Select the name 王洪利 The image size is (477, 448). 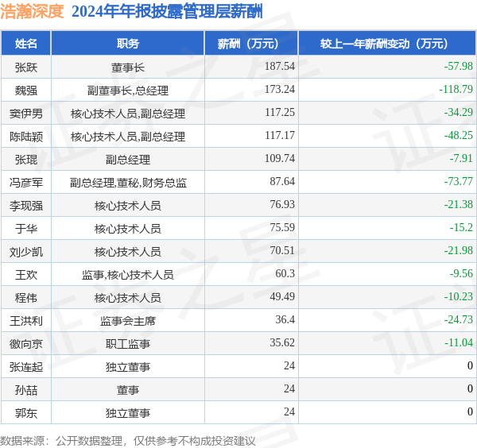pyautogui.click(x=26, y=321)
